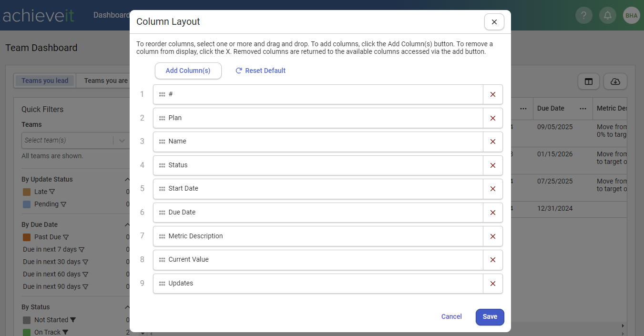Click the Past Due color swatch
This screenshot has height=336, width=644.
pyautogui.click(x=27, y=237)
